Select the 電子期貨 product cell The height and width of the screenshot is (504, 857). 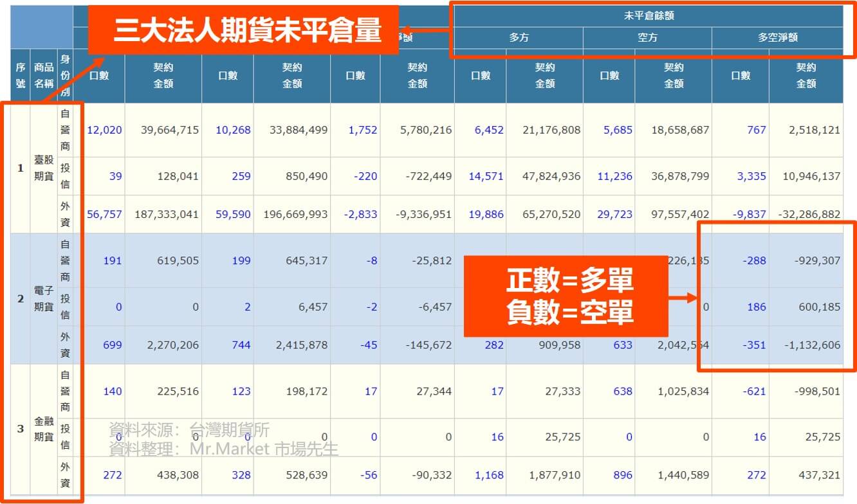coord(44,300)
